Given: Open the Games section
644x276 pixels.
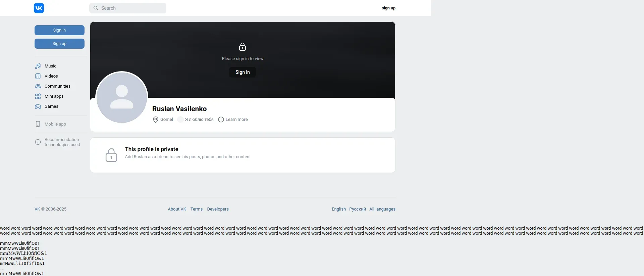Looking at the screenshot, I should (51, 106).
